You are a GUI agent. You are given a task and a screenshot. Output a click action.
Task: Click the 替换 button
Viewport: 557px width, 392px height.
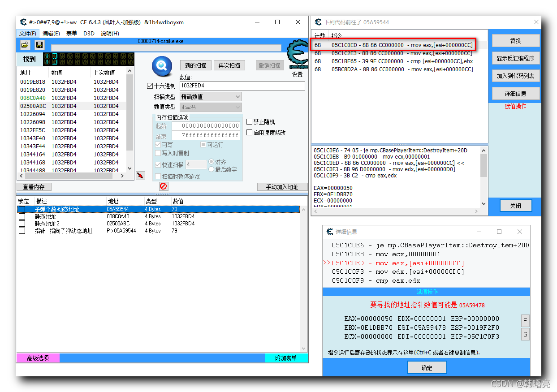pyautogui.click(x=515, y=41)
